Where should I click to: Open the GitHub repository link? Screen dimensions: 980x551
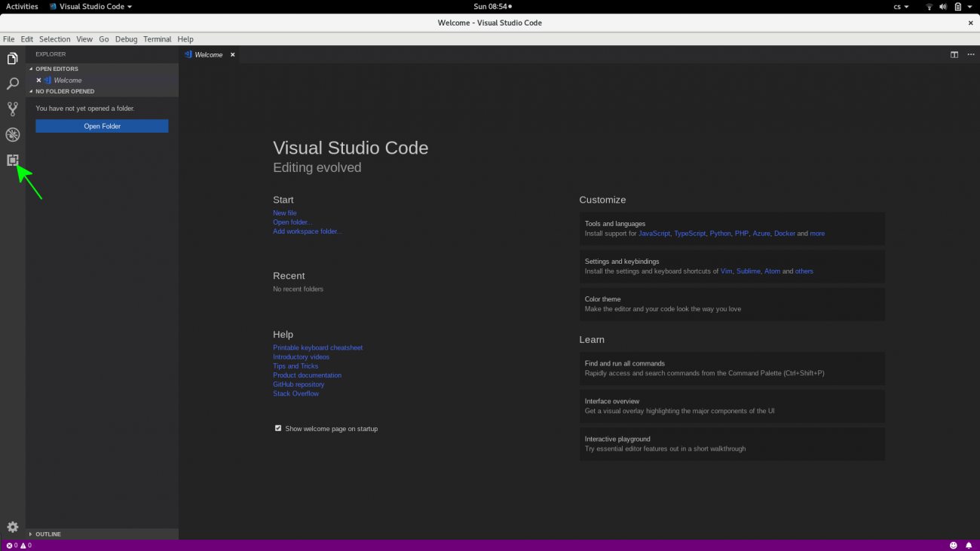[x=299, y=384]
